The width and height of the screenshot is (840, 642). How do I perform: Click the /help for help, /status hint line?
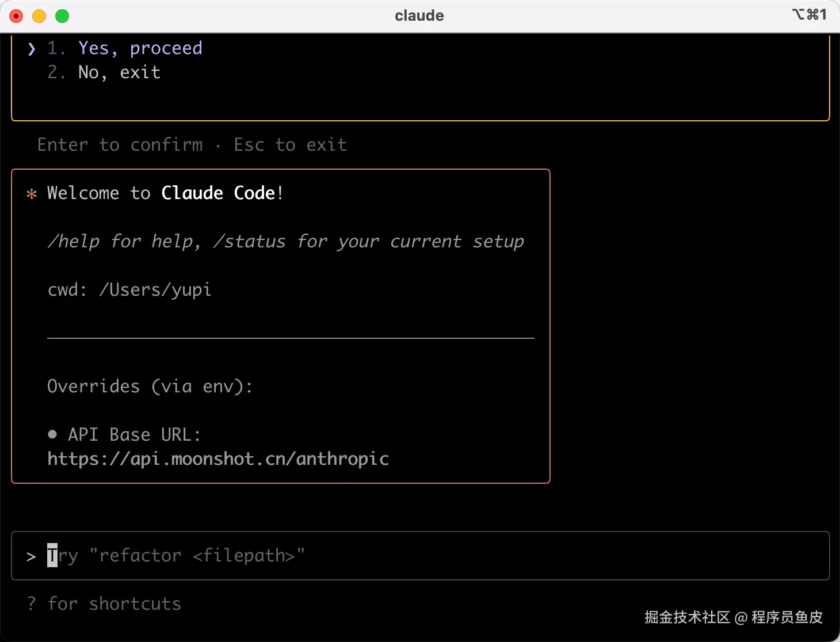[285, 242]
